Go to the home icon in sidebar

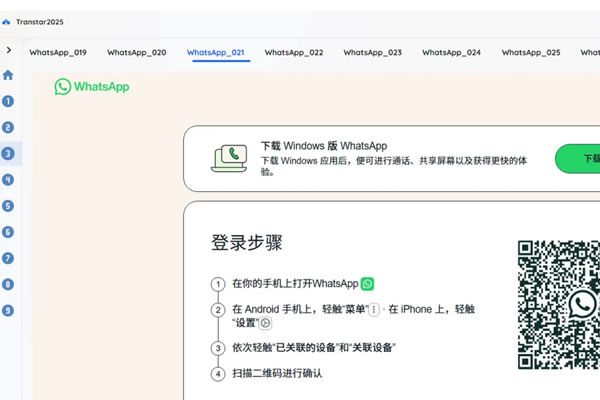pos(8,75)
